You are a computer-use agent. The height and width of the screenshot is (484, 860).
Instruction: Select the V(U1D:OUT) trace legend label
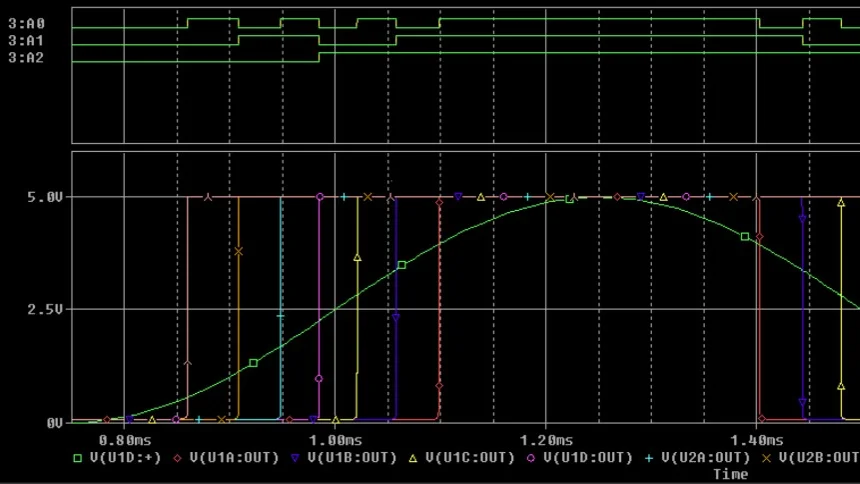click(x=588, y=458)
